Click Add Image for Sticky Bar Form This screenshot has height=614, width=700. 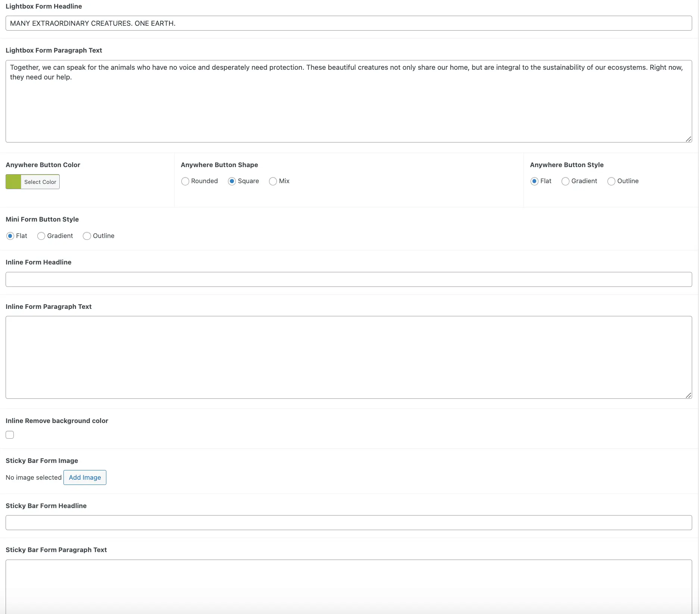point(85,477)
